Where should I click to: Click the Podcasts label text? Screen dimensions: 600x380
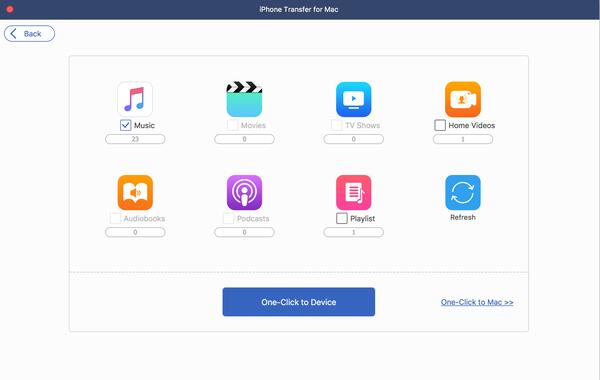[253, 219]
